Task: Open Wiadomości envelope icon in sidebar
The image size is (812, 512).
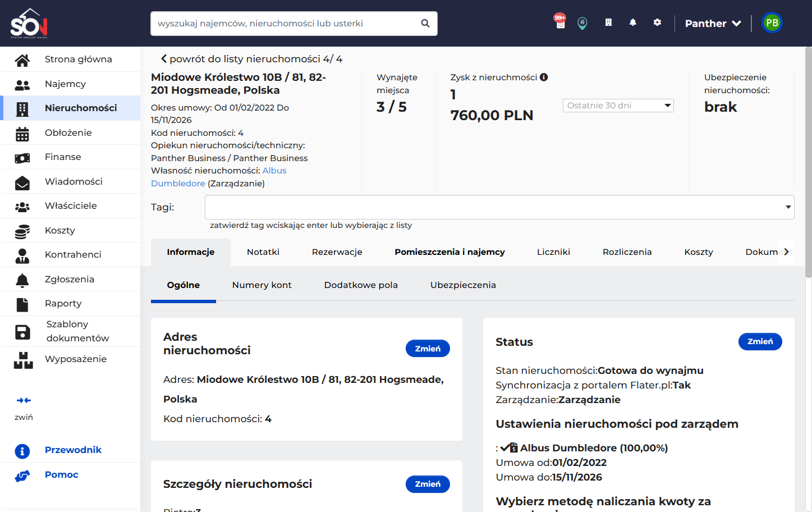Action: click(22, 182)
